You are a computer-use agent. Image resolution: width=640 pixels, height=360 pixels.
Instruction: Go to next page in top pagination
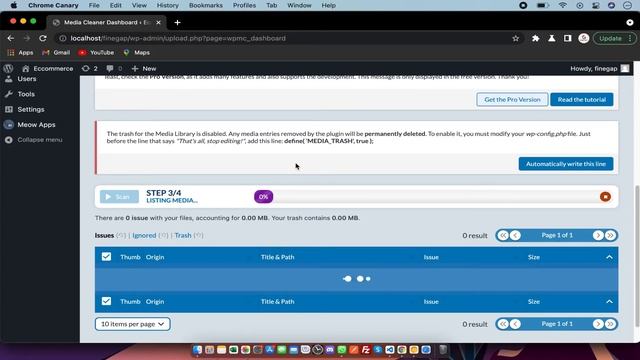coord(598,235)
